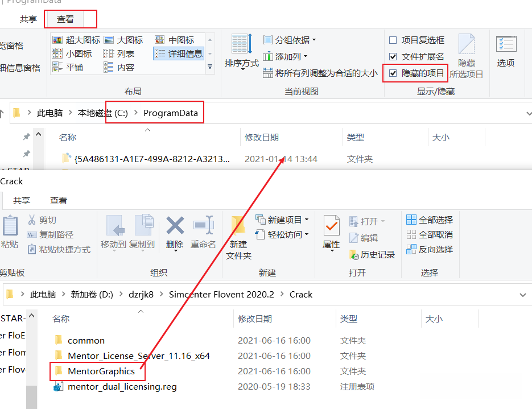The width and height of the screenshot is (532, 409).
Task: Open Move to menu
Action: (x=113, y=233)
